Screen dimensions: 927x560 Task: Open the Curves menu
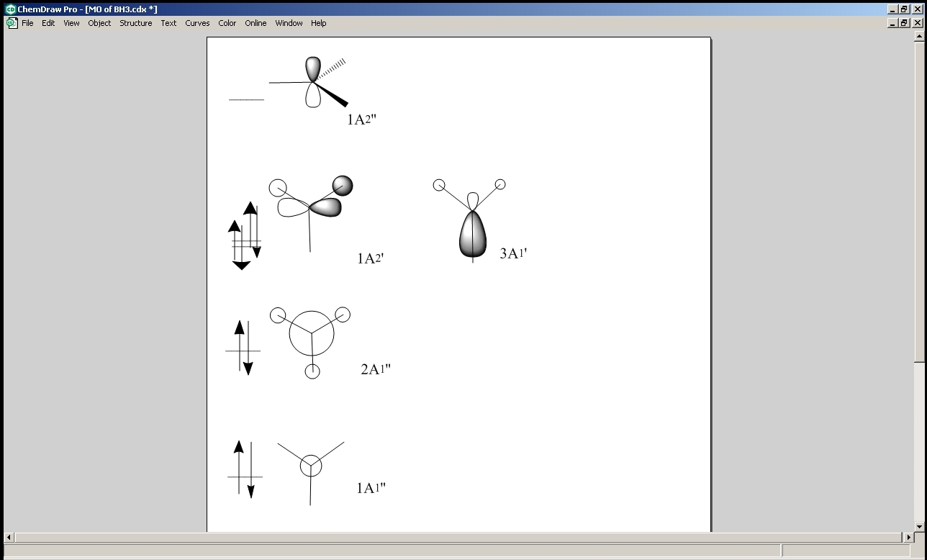[x=197, y=23]
